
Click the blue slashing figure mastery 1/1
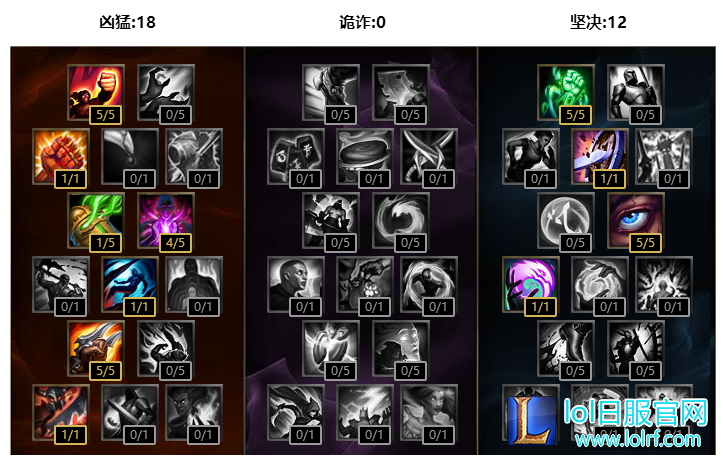[x=130, y=285]
